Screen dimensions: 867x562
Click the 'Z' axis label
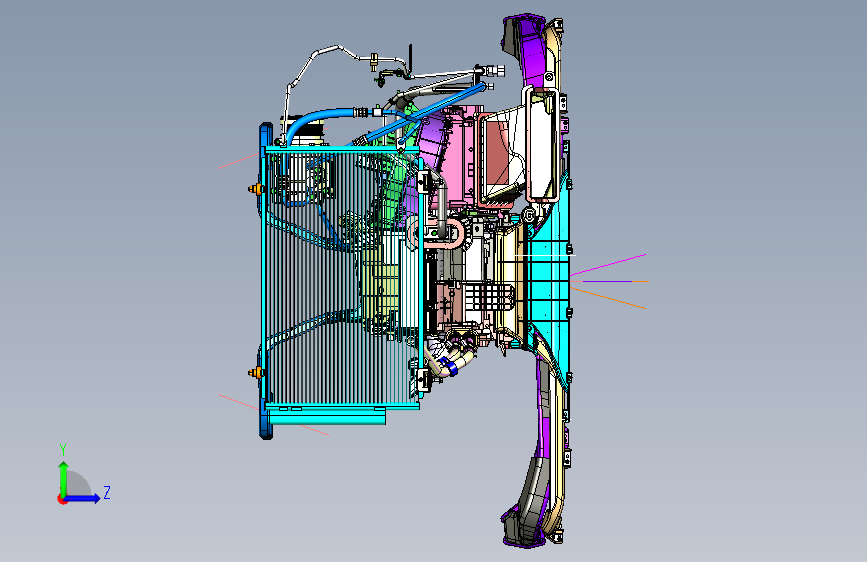pyautogui.click(x=107, y=492)
